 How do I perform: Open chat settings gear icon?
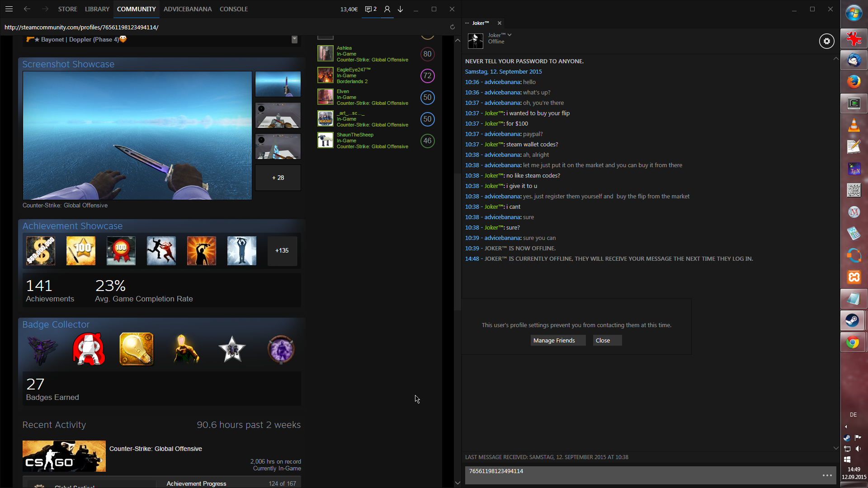click(826, 41)
